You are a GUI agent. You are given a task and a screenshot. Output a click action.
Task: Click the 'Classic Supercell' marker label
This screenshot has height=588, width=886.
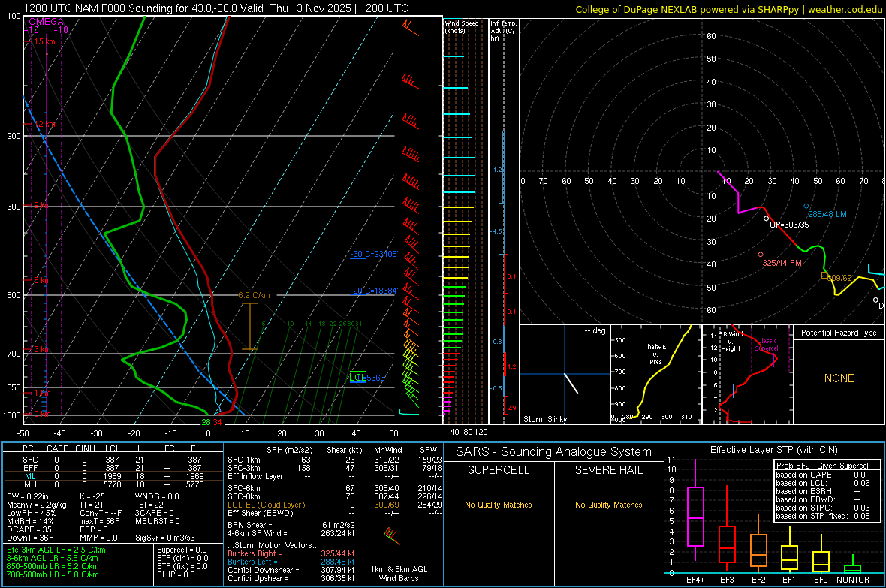(x=767, y=345)
